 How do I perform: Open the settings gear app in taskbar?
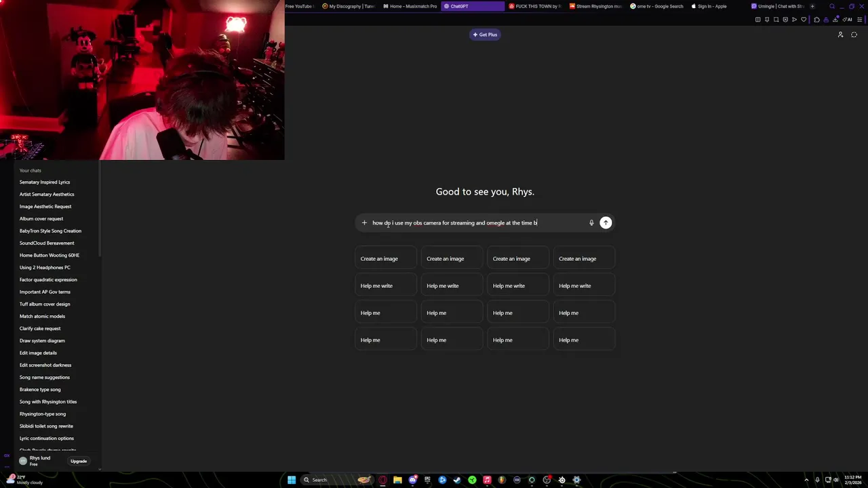click(576, 480)
